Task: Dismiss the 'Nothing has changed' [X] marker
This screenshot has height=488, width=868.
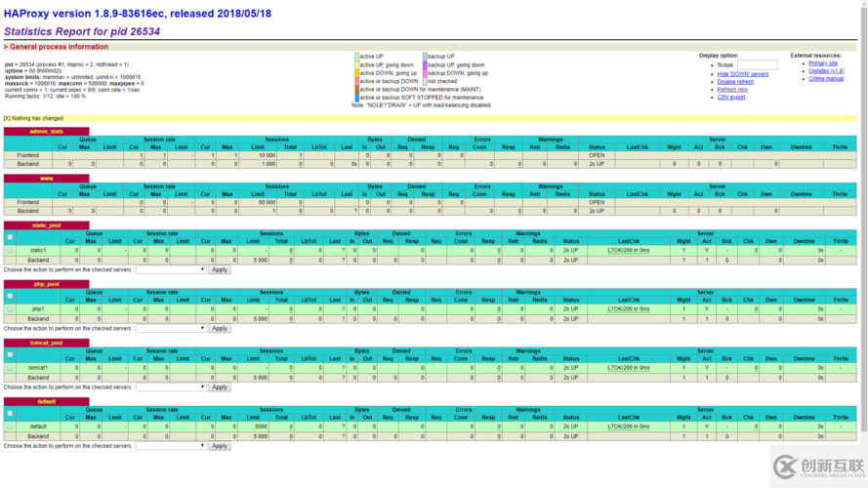Action: point(7,118)
